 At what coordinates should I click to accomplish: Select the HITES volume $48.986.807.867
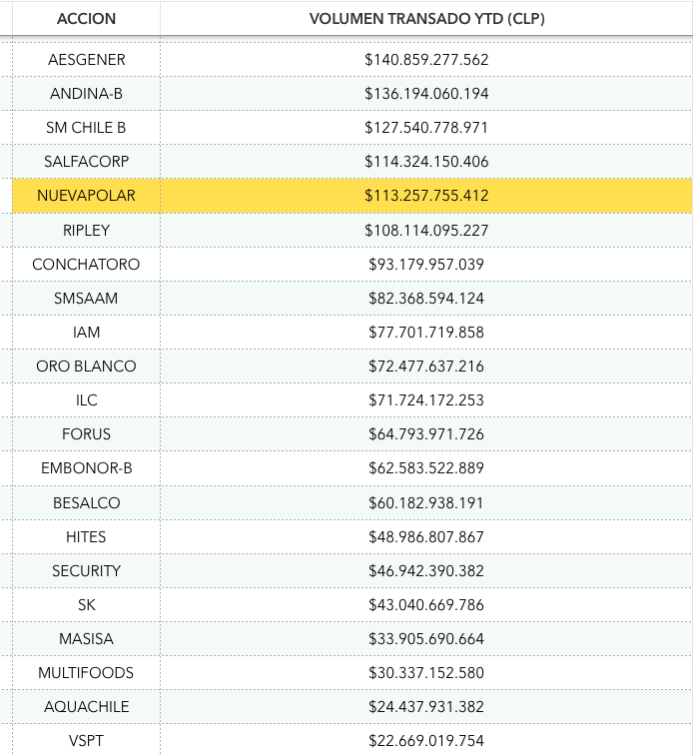pos(426,536)
